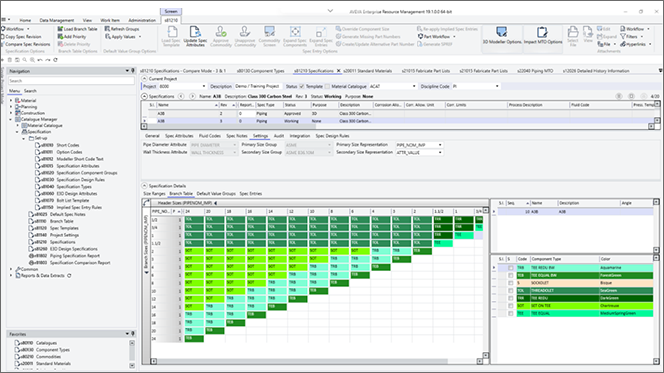Open the Material Catalogue dropdown
Screen dimensions: 664x373
[393, 86]
